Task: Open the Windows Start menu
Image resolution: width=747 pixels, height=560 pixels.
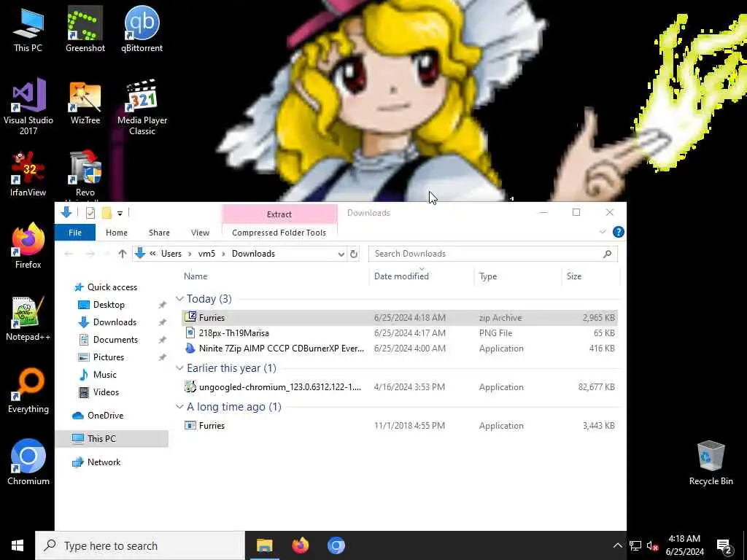Action: tap(18, 545)
